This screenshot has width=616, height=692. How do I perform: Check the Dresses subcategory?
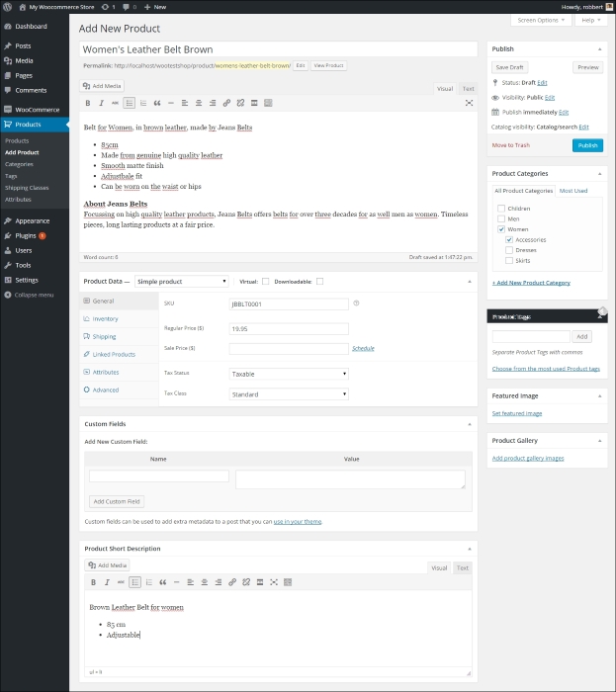pyautogui.click(x=509, y=250)
